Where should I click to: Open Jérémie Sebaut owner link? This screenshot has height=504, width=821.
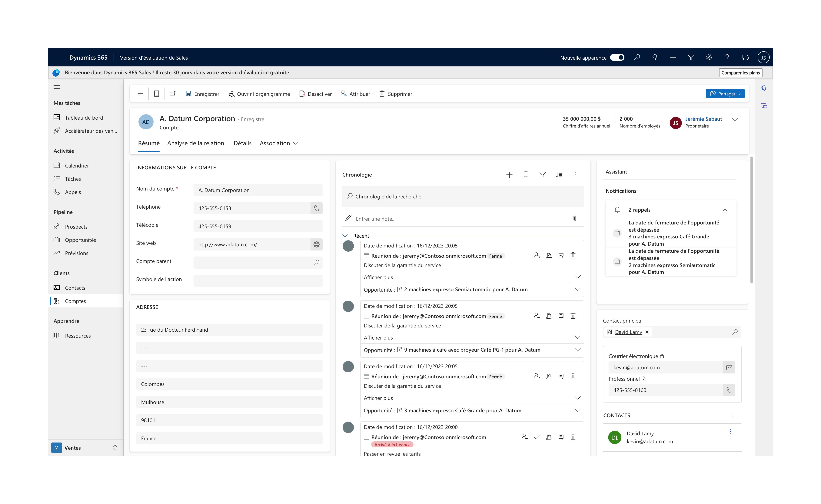(703, 119)
